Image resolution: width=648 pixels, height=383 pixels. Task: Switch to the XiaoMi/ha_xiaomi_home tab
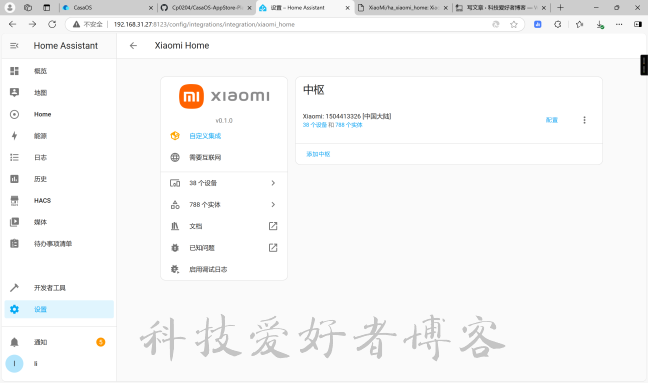[x=403, y=7]
